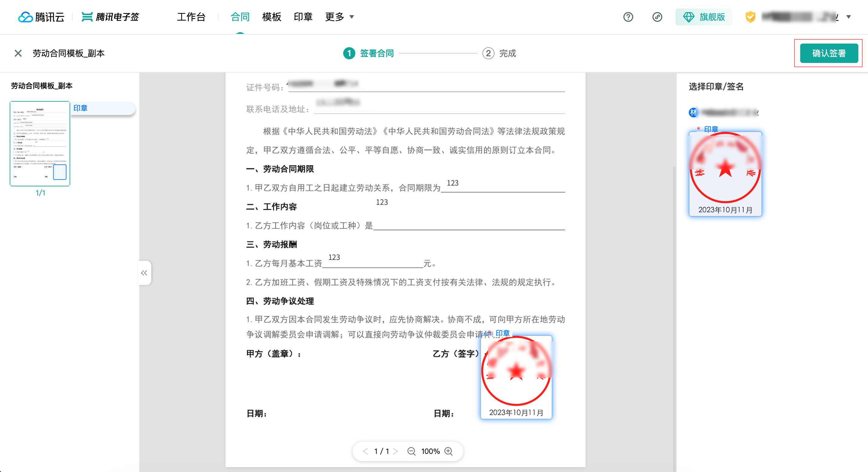Screen dimensions: 868x472
Task: Click the diamond icon on 旗舰版 badge
Action: coord(689,17)
